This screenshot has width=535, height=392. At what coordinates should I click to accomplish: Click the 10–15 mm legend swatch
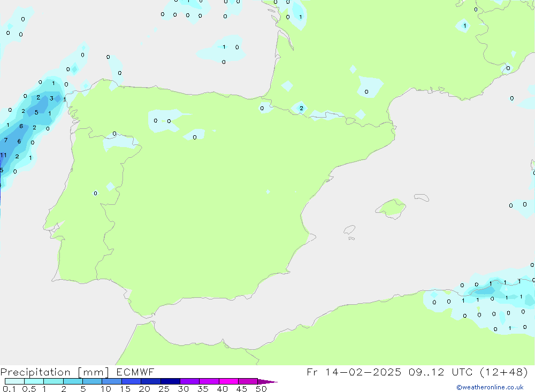coord(112,381)
